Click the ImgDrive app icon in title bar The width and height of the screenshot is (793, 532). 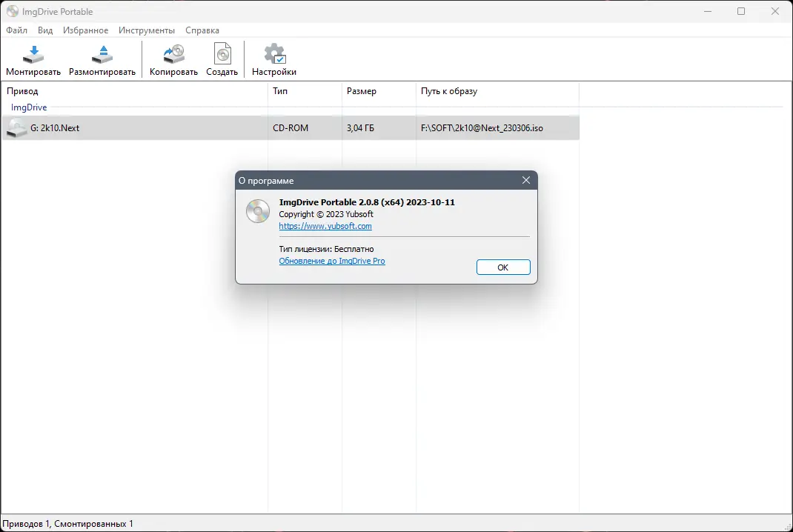click(x=12, y=11)
